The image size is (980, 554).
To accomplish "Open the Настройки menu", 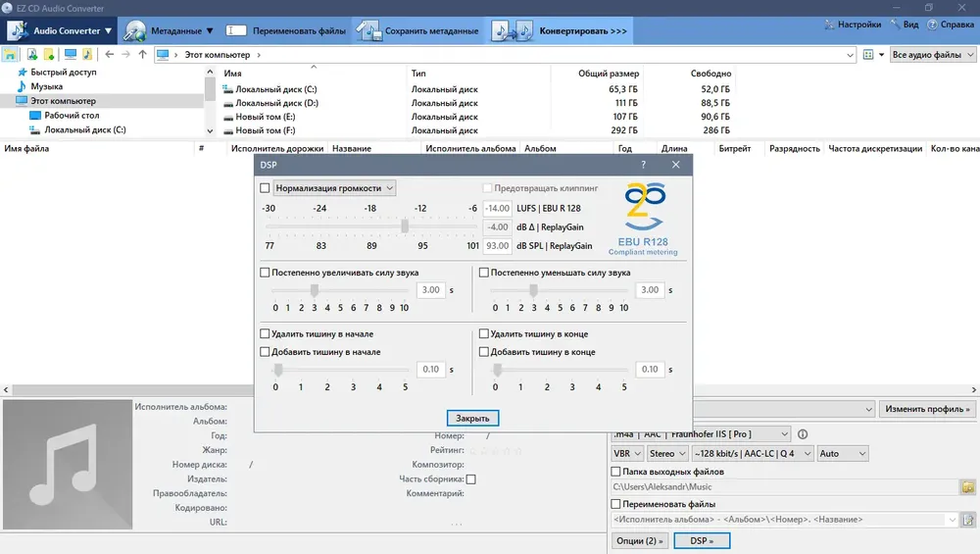I will pyautogui.click(x=853, y=25).
